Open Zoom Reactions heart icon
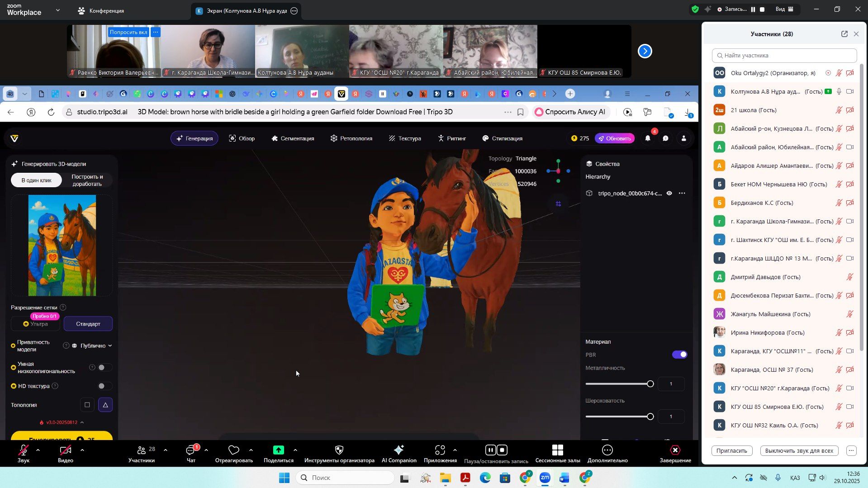The height and width of the screenshot is (488, 868). [233, 454]
